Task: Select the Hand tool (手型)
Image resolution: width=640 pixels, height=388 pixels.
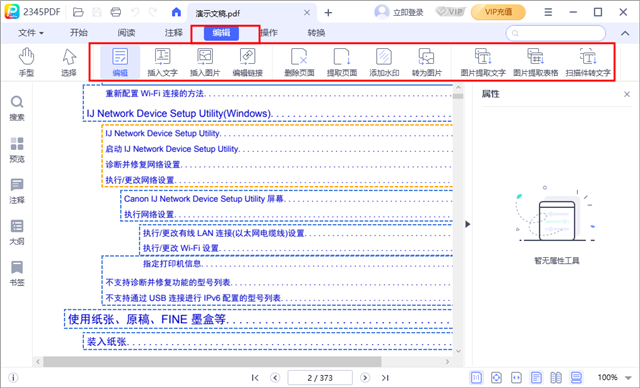Action: [x=26, y=62]
